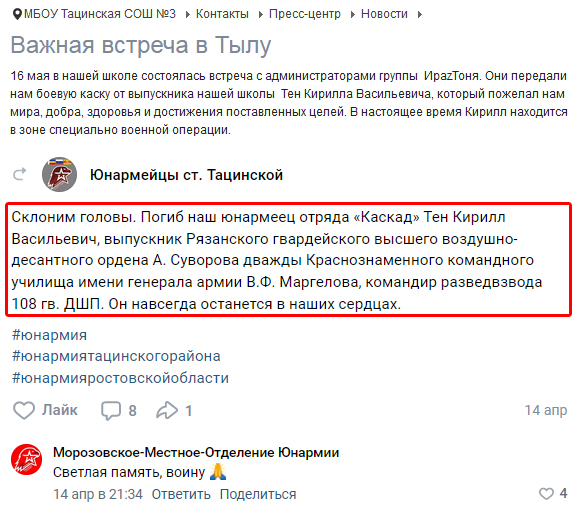Follow the #юнармия hashtag
The width and height of the screenshot is (577, 517).
coord(49,335)
